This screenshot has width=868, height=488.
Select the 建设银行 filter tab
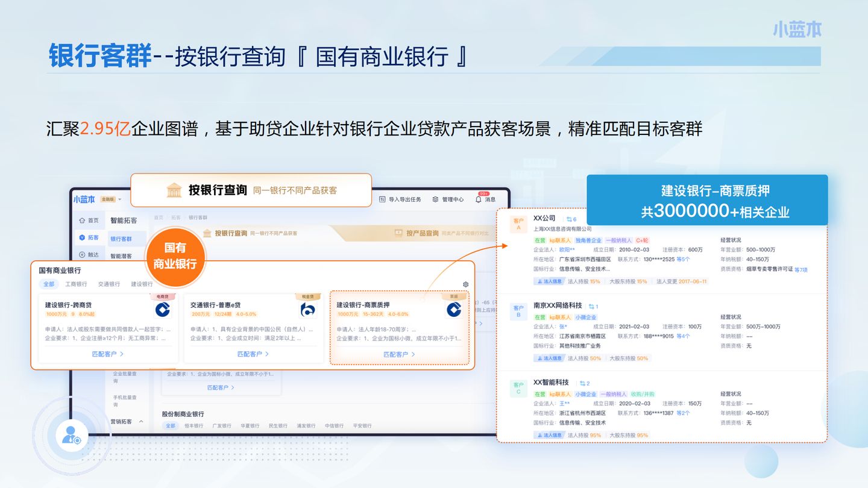pos(142,284)
